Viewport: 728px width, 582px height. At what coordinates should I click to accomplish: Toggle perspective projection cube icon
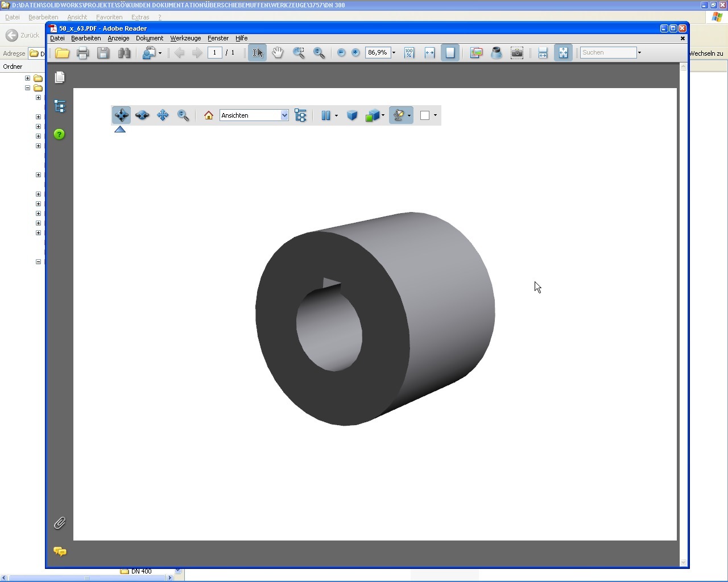point(352,115)
